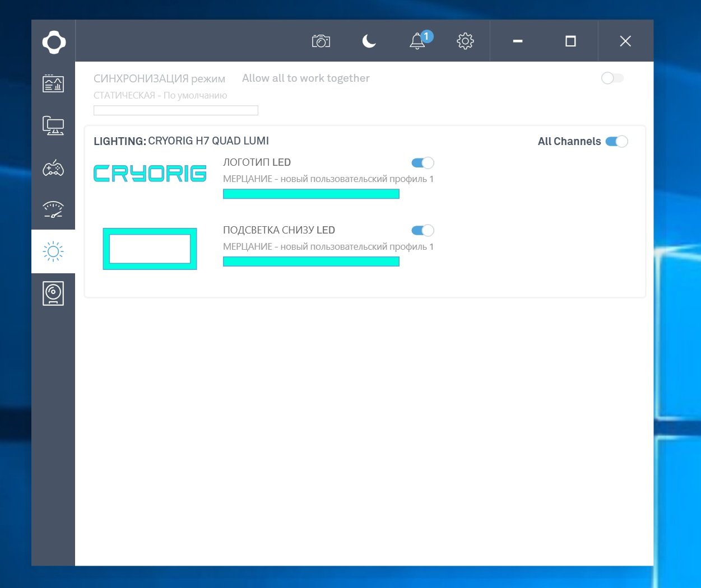Click the ЛОГОТИП LED label
This screenshot has width=701, height=588.
coord(257,162)
